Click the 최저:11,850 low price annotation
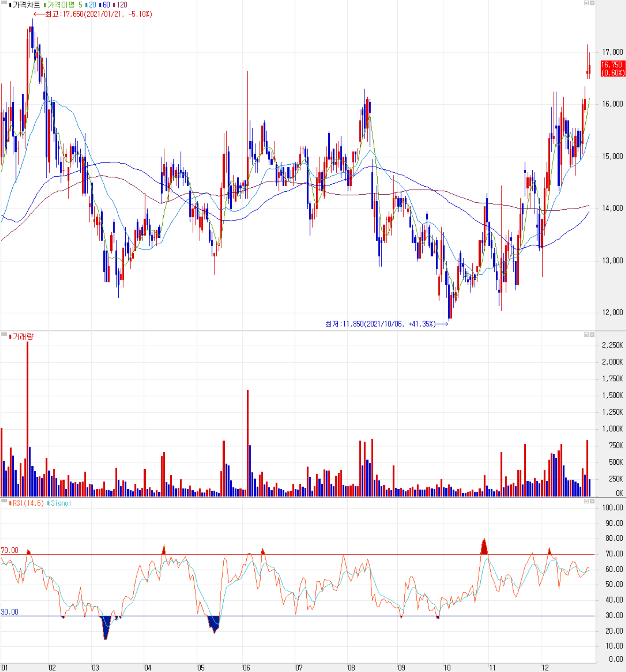The image size is (626, 672). pos(387,324)
